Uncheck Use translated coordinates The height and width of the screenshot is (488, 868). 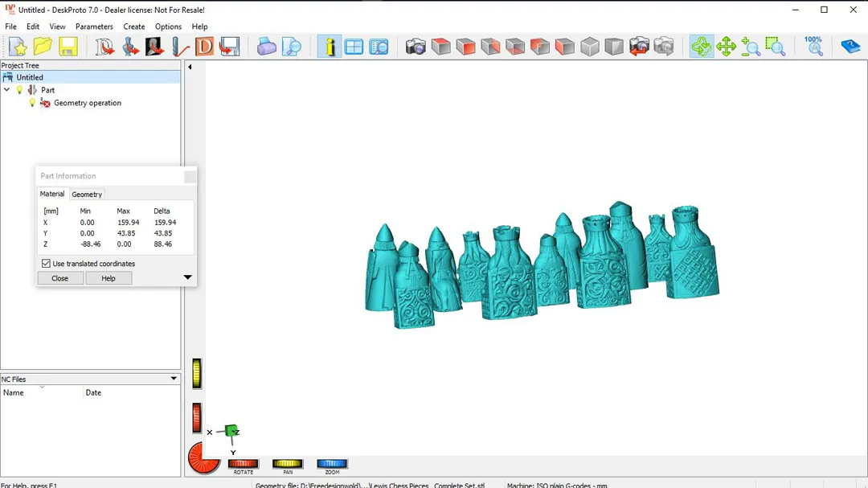point(46,264)
